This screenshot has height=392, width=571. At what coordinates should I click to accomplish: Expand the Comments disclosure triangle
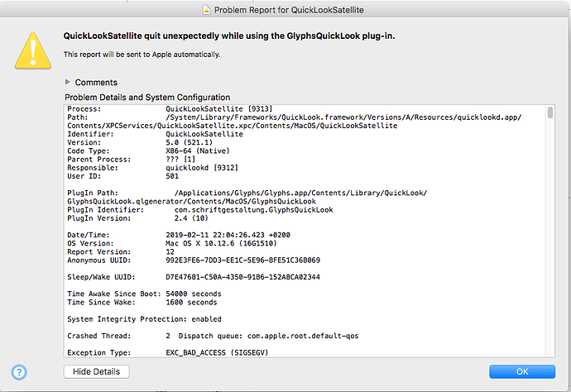coord(67,82)
